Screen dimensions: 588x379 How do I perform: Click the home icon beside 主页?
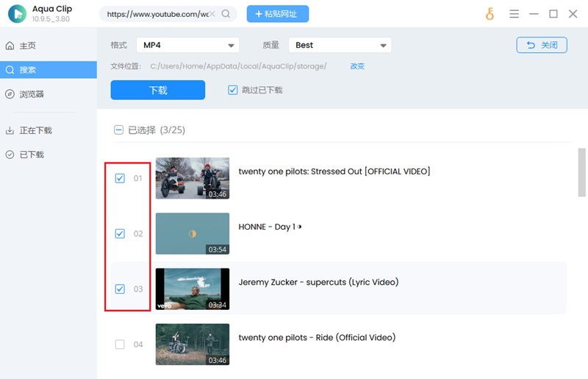(10, 46)
